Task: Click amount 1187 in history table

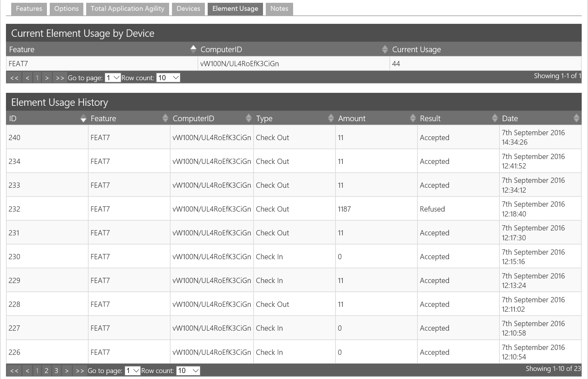Action: (x=344, y=209)
